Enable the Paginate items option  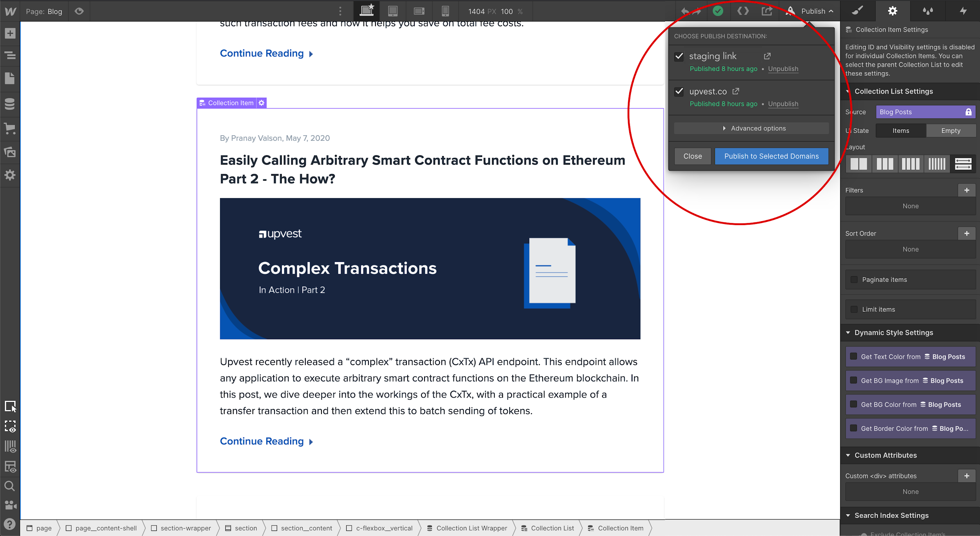point(854,279)
